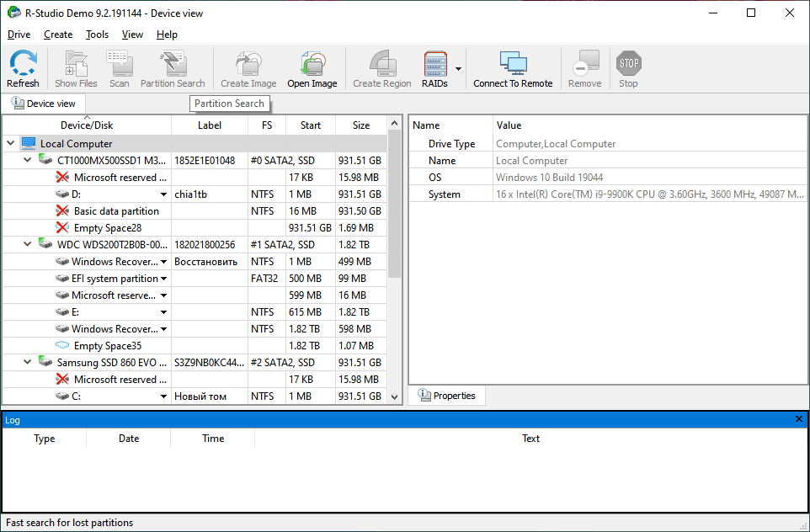The image size is (810, 532).
Task: Start a Scan from the toolbar
Action: [120, 63]
